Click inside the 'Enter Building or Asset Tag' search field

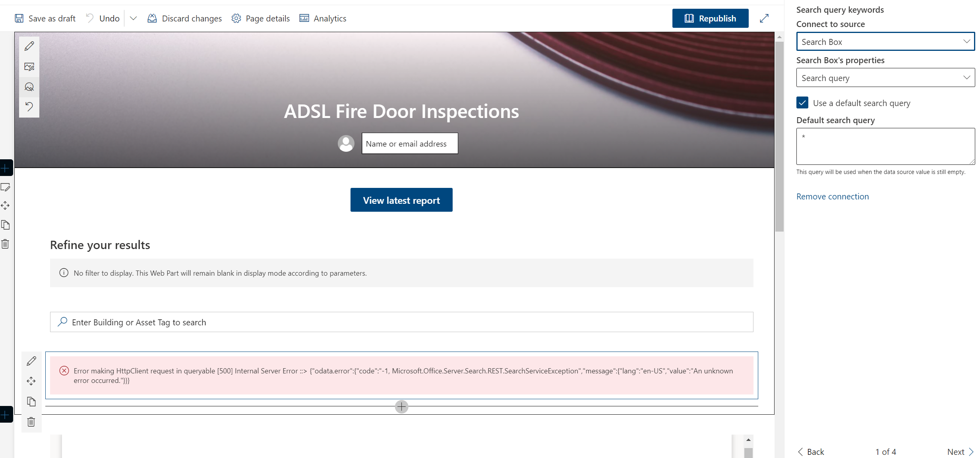click(278, 322)
